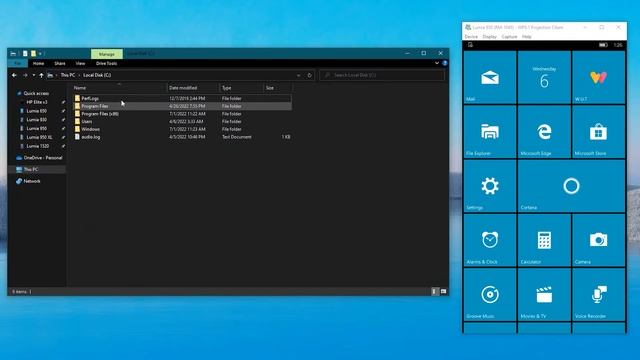Select Lumia 950 XL in navigation pane
The image size is (640, 360).
click(x=39, y=137)
